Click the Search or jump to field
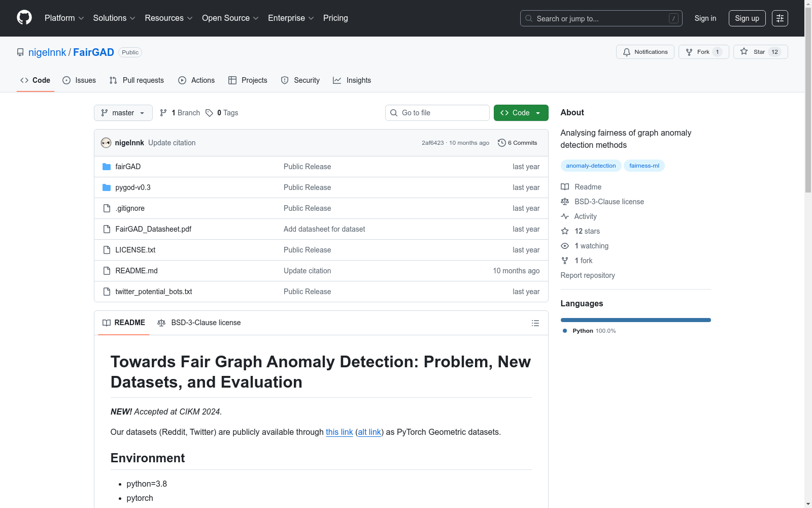The image size is (812, 508). (601, 18)
